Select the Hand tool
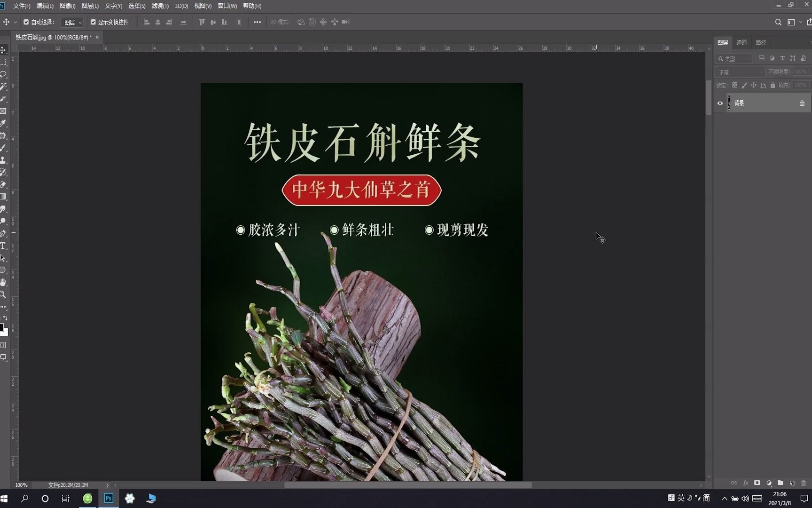 point(4,282)
